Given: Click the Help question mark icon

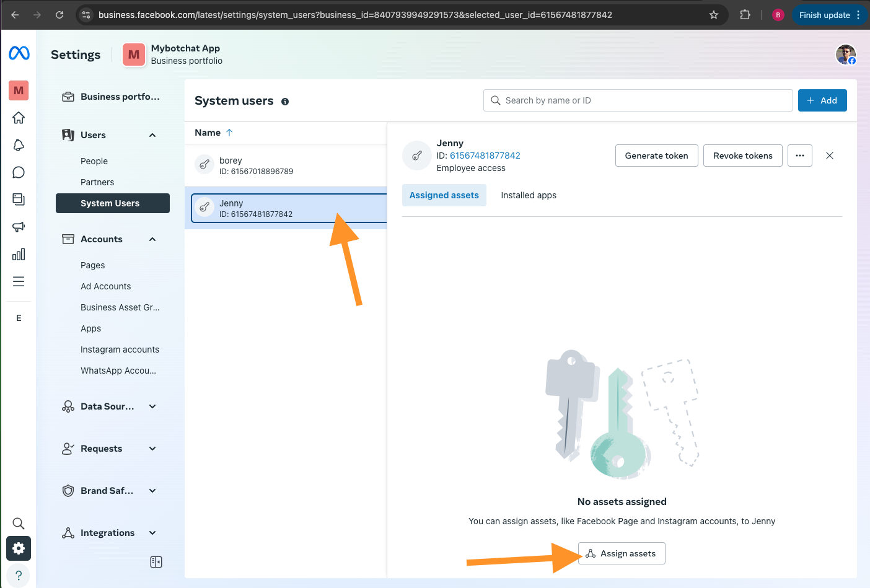Looking at the screenshot, I should 19,575.
